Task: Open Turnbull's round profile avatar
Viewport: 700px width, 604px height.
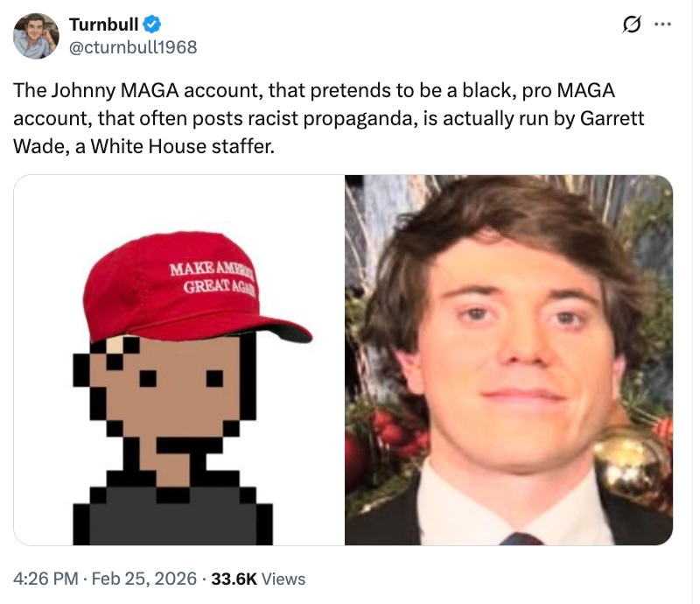Action: 36,36
